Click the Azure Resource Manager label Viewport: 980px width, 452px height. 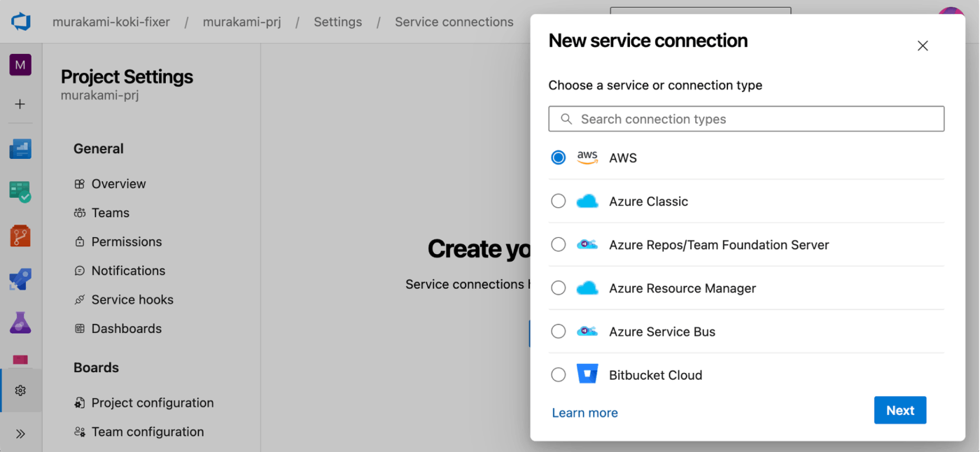point(682,288)
